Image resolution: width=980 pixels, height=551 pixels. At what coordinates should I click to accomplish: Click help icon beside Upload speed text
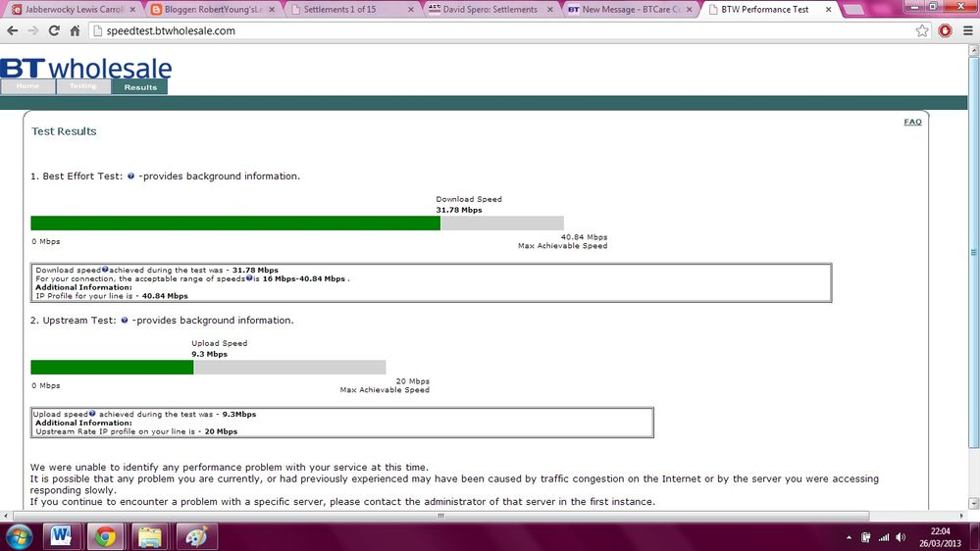pos(92,414)
